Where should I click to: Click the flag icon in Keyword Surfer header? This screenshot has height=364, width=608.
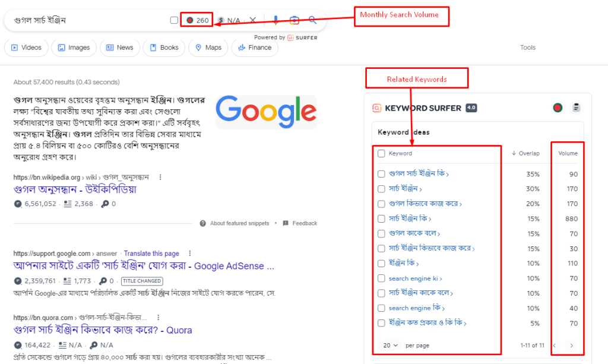(558, 107)
